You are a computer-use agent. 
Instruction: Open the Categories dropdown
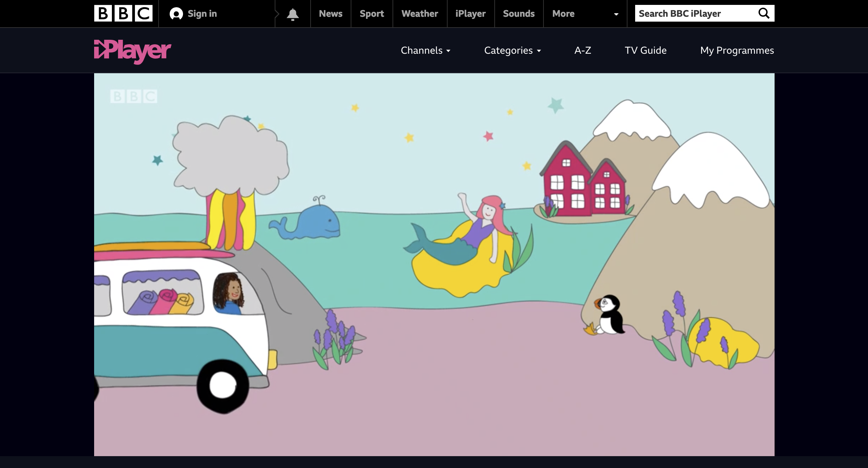512,51
